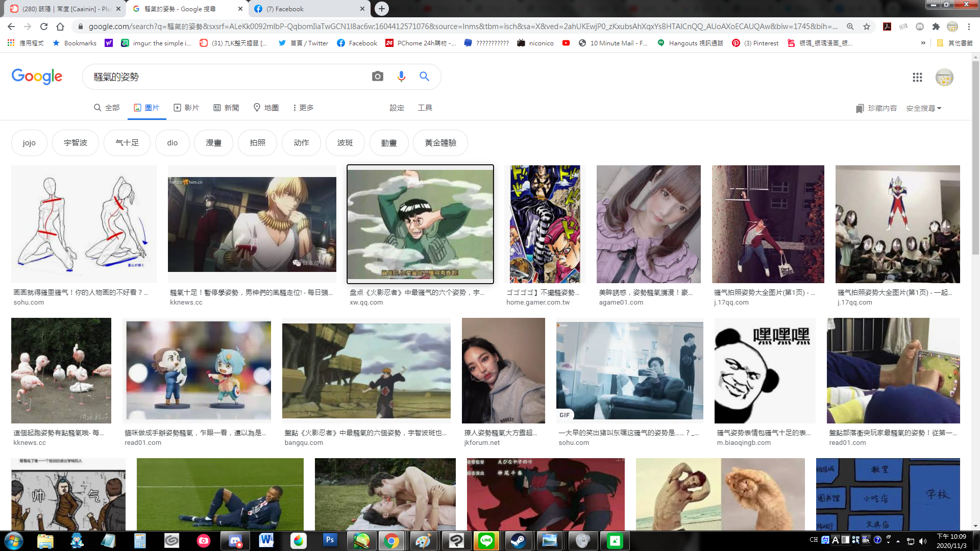
Task: Filter images by the 拍照 chip
Action: (x=257, y=143)
